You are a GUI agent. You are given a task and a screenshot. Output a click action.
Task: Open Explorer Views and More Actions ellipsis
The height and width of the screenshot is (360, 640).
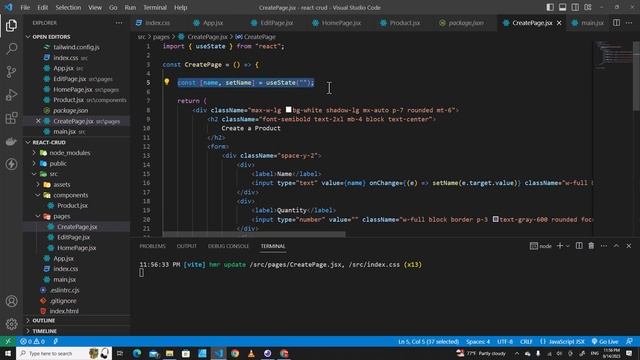[119, 23]
